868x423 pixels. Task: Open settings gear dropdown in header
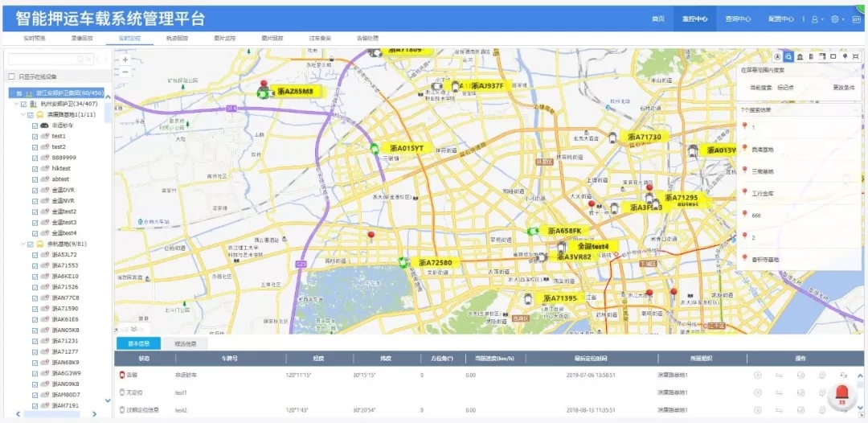click(x=837, y=19)
